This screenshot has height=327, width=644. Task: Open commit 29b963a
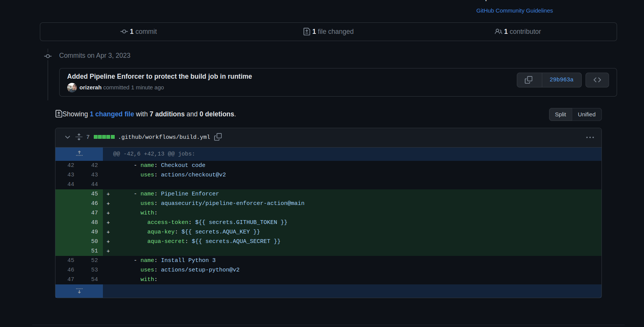click(x=561, y=80)
